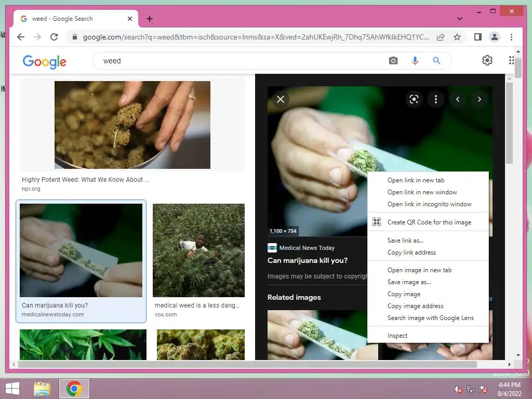
Task: Click the padlock site info icon
Action: coord(75,37)
